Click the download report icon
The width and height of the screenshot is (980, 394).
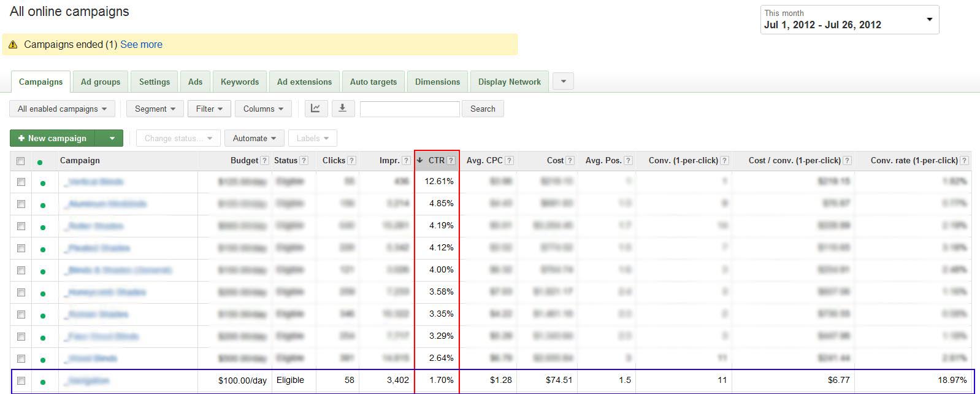[343, 109]
